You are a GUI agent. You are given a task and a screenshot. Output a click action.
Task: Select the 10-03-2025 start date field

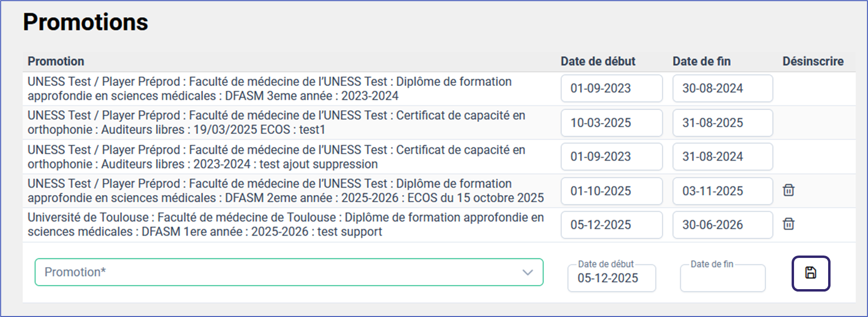611,123
